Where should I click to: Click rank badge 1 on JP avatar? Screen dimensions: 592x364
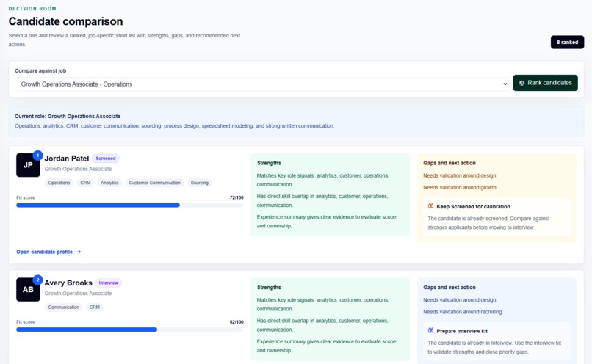pos(37,156)
